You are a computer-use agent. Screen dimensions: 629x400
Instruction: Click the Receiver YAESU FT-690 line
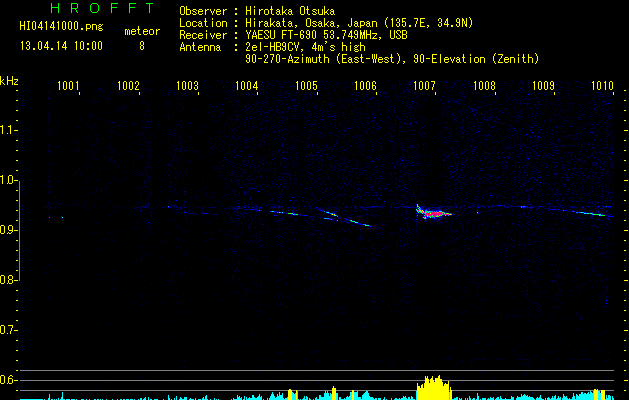coord(293,35)
